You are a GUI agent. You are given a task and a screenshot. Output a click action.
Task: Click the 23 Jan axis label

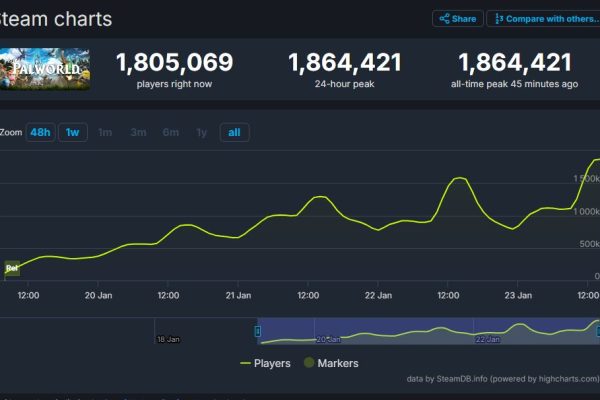coord(518,296)
